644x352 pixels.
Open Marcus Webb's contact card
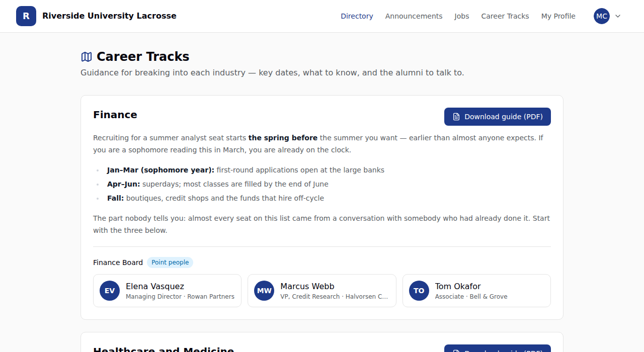click(322, 291)
